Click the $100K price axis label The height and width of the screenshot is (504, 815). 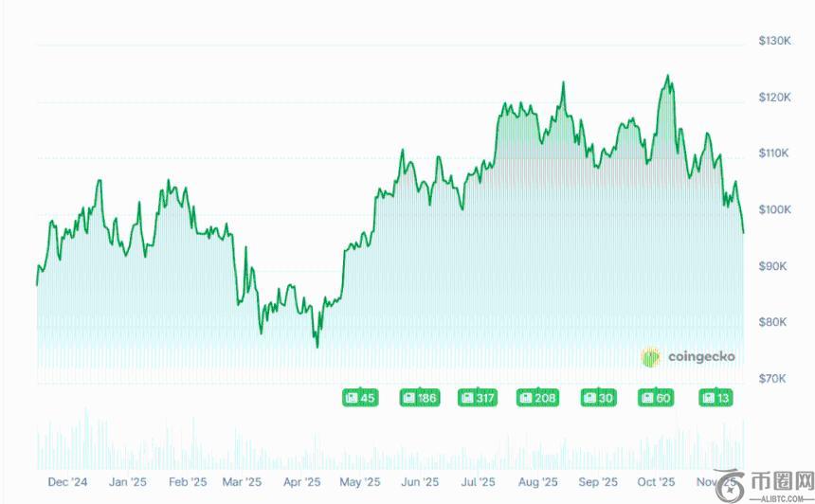pos(774,209)
